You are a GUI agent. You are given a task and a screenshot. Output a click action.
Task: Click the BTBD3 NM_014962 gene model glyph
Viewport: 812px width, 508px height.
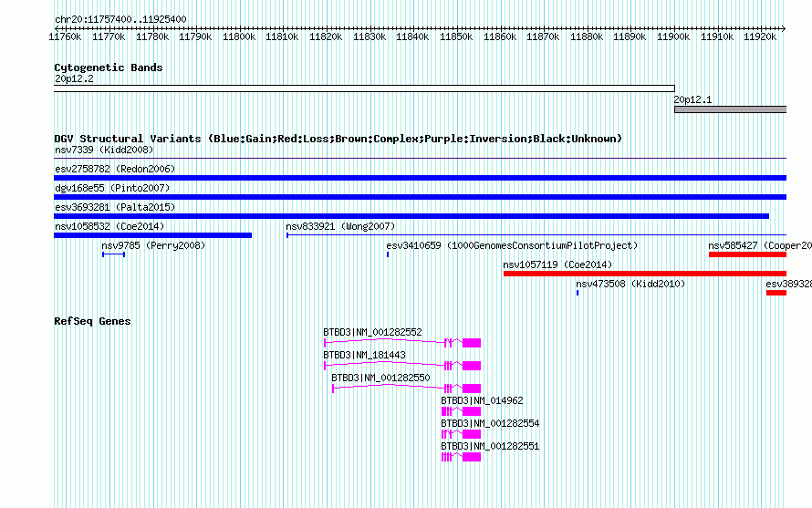[461, 411]
